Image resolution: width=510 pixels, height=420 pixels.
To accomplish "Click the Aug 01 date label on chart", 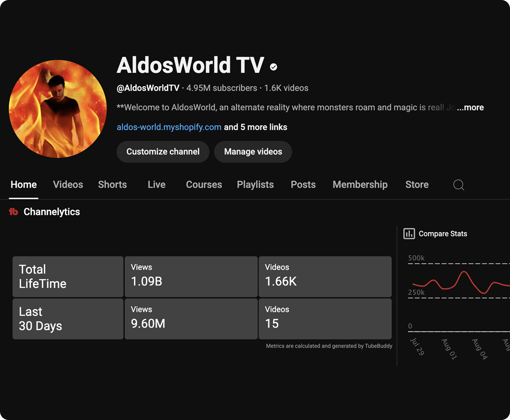I will pos(449,349).
